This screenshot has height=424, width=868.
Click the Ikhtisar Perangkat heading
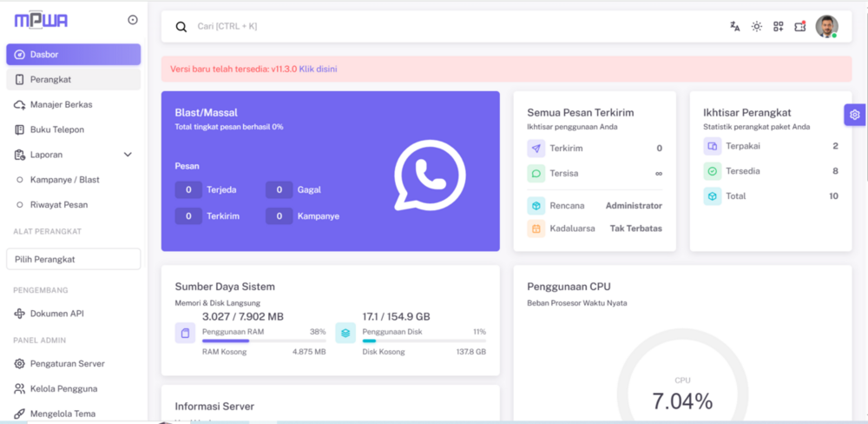[x=747, y=112]
